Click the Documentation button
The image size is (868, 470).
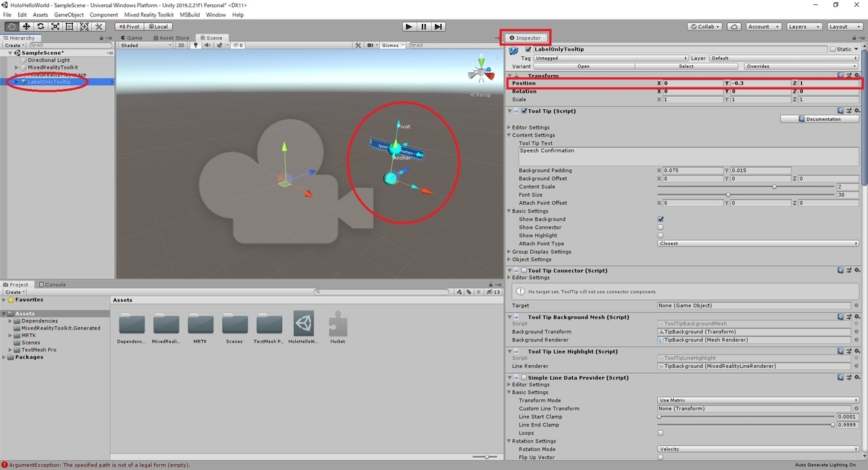820,119
